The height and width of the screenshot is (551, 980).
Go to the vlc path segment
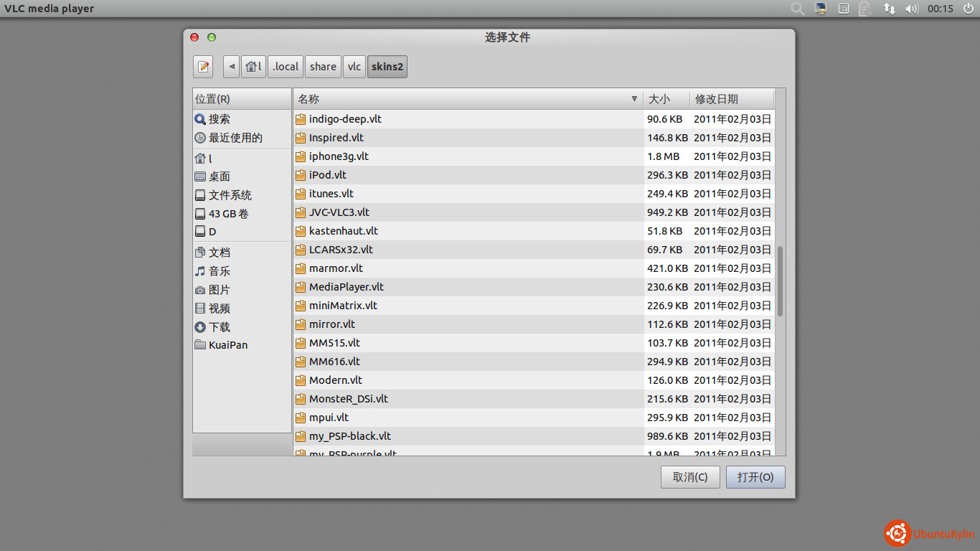pyautogui.click(x=354, y=67)
